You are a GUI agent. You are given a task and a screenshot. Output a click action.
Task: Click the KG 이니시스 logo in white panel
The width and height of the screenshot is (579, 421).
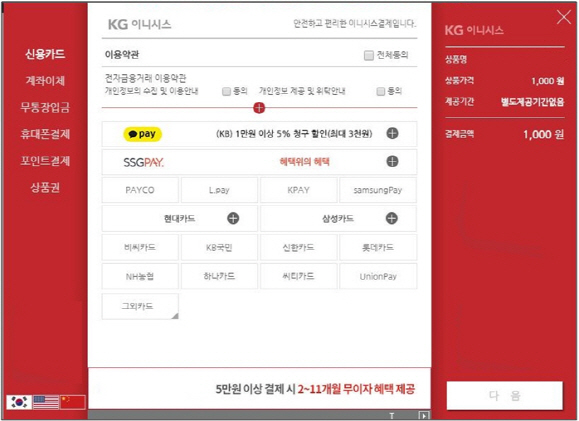point(140,24)
